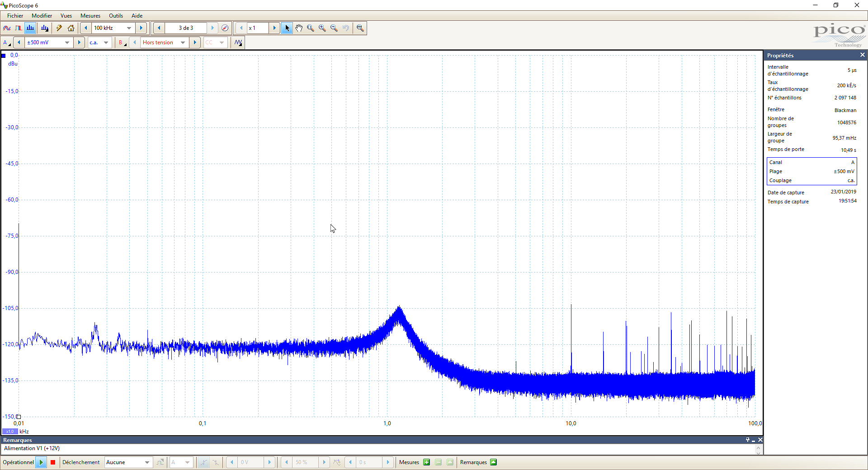This screenshot has height=470, width=868.
Task: Open the Modifier menu
Action: pyautogui.click(x=42, y=16)
